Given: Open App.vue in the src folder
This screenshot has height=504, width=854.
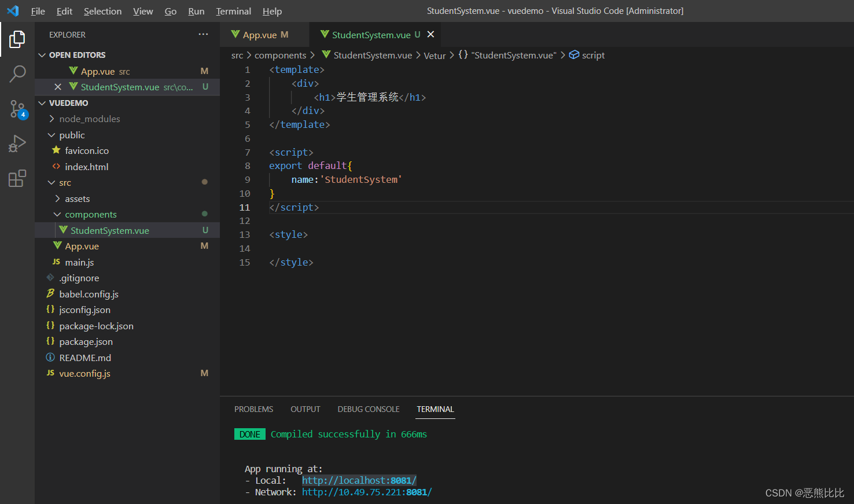Looking at the screenshot, I should point(127,246).
